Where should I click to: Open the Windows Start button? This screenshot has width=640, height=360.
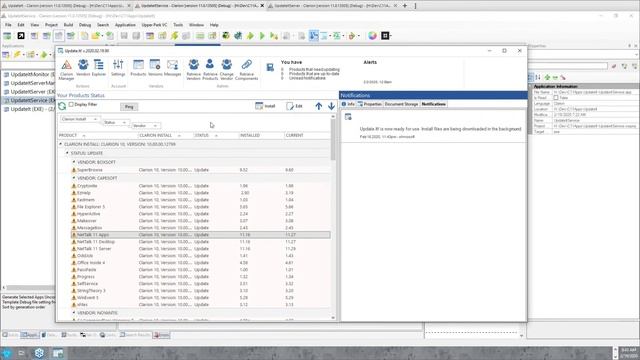coord(7,353)
